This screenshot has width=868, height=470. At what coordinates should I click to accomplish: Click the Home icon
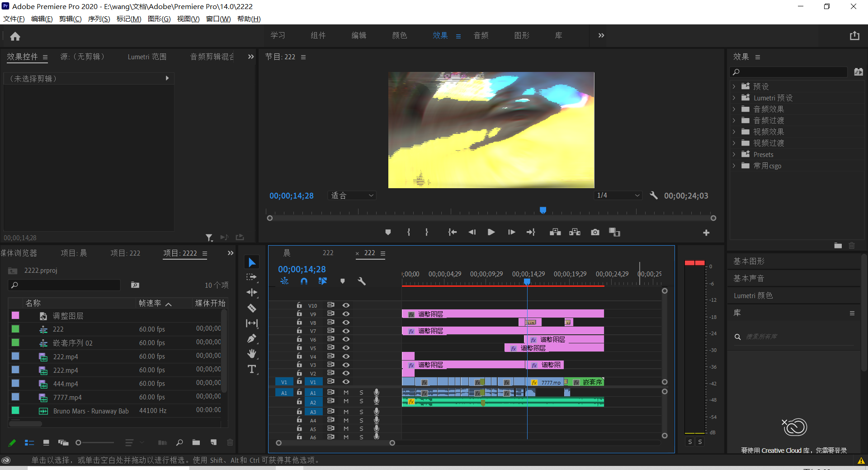click(x=15, y=36)
